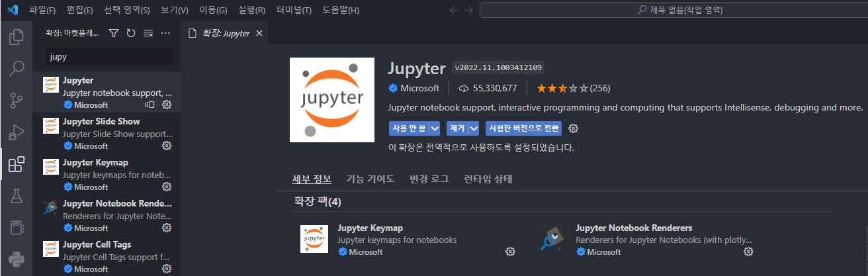This screenshot has height=276, width=868.
Task: Click the install count 55,330,677
Action: tap(488, 88)
